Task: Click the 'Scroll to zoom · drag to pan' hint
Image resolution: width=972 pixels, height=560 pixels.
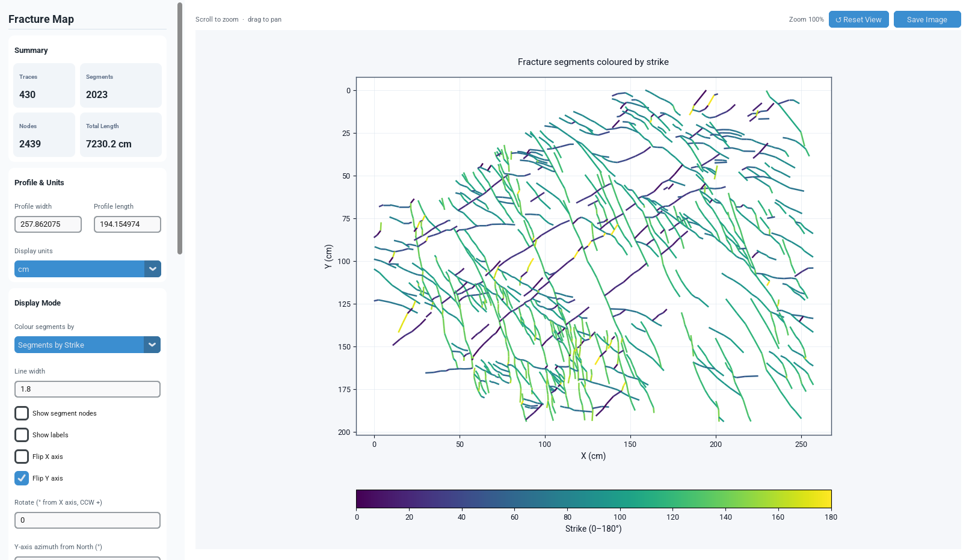Action: [x=238, y=19]
